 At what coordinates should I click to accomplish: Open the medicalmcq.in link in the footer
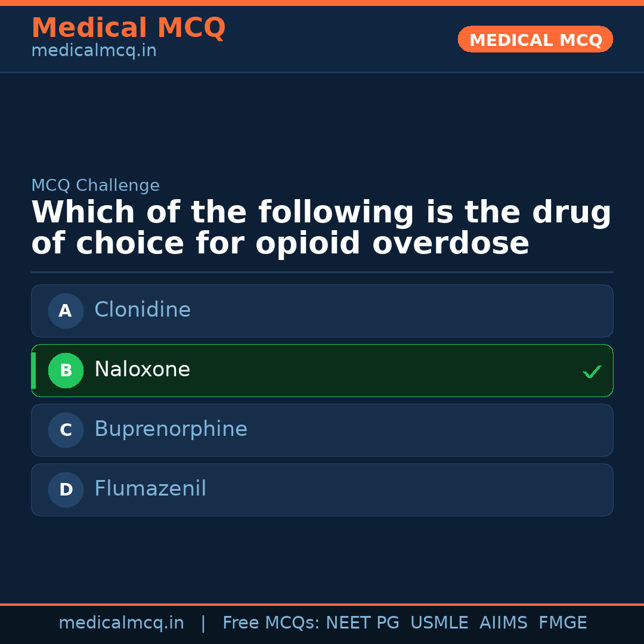[121, 623]
